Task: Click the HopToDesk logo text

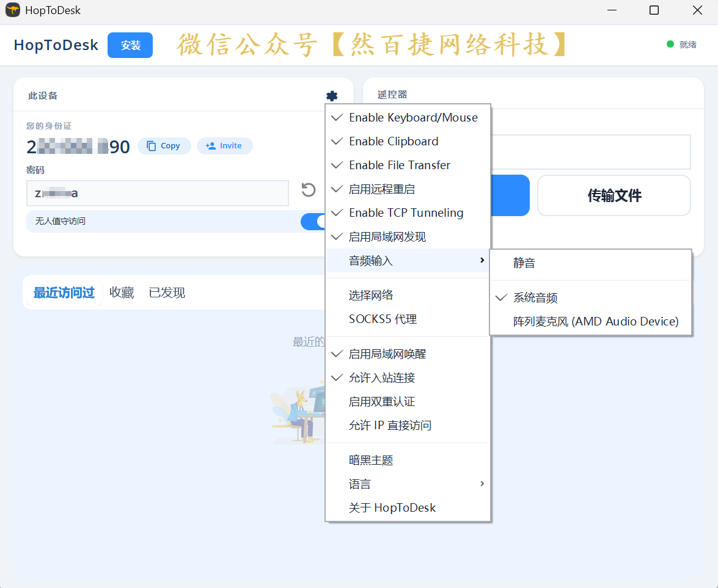Action: point(56,45)
